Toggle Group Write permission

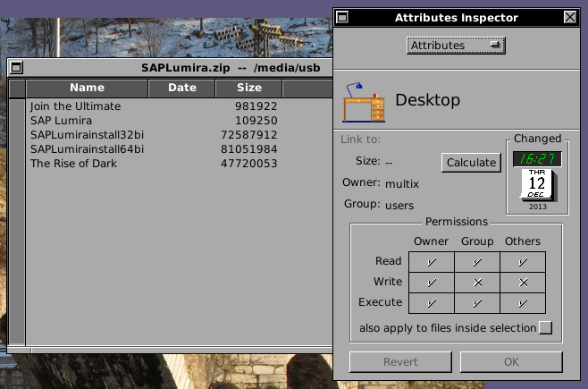pos(477,283)
